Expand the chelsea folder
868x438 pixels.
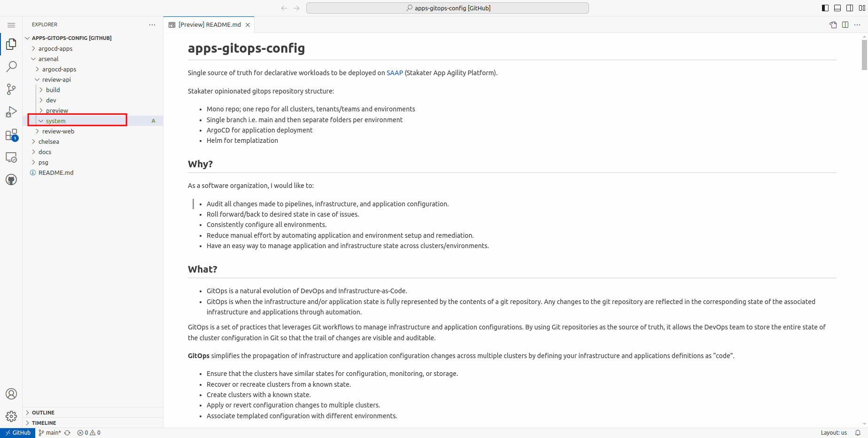coord(49,141)
